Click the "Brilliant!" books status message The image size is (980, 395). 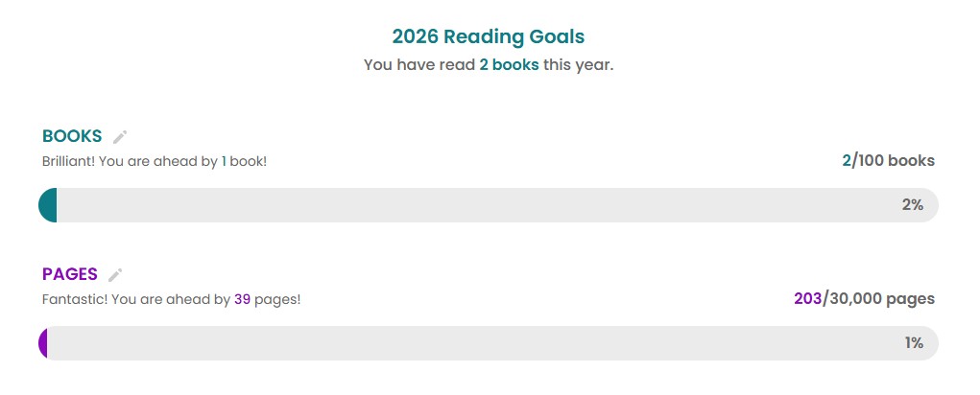pyautogui.click(x=68, y=162)
